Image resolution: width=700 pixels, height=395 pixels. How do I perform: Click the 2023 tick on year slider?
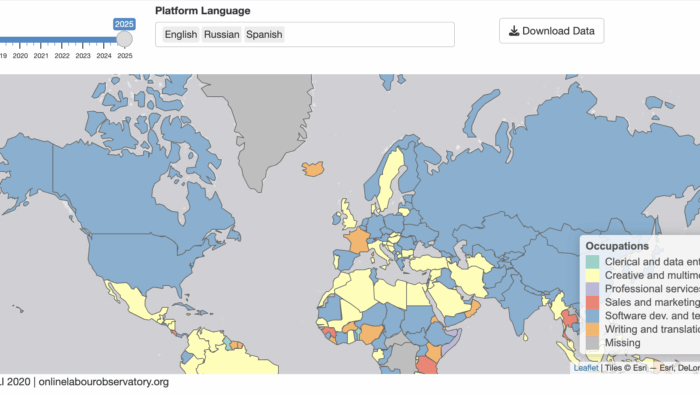click(83, 56)
